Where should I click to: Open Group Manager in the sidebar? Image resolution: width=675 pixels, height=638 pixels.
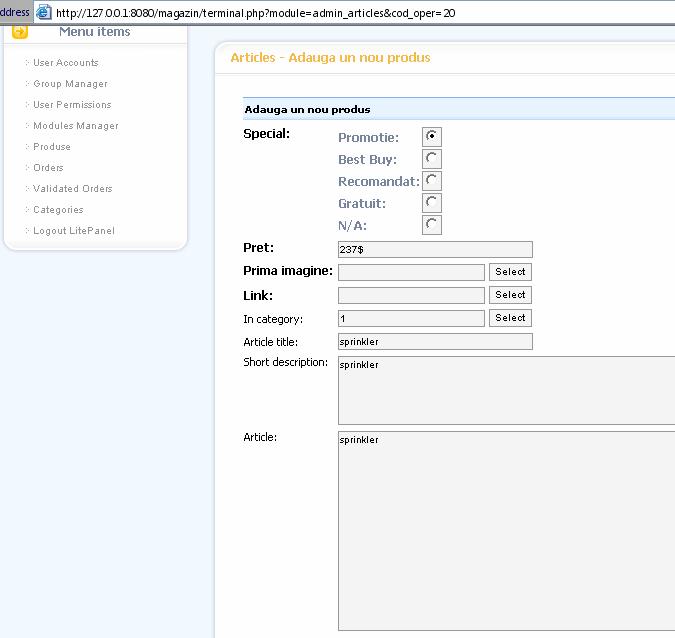tap(70, 84)
